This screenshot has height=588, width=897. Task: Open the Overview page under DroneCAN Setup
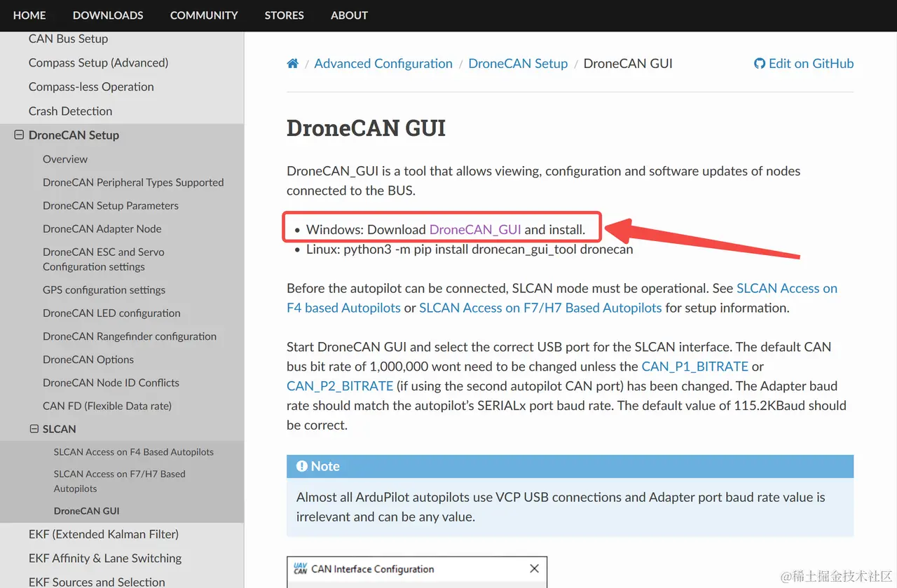(64, 158)
